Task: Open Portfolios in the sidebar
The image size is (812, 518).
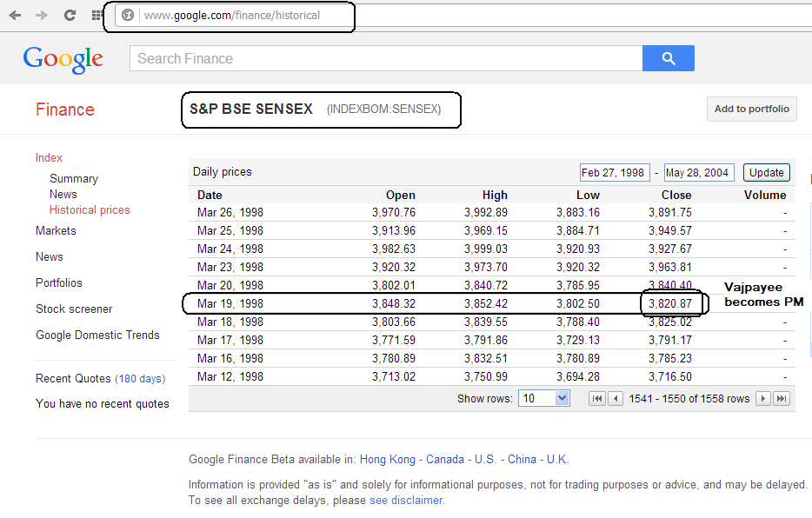Action: [59, 283]
